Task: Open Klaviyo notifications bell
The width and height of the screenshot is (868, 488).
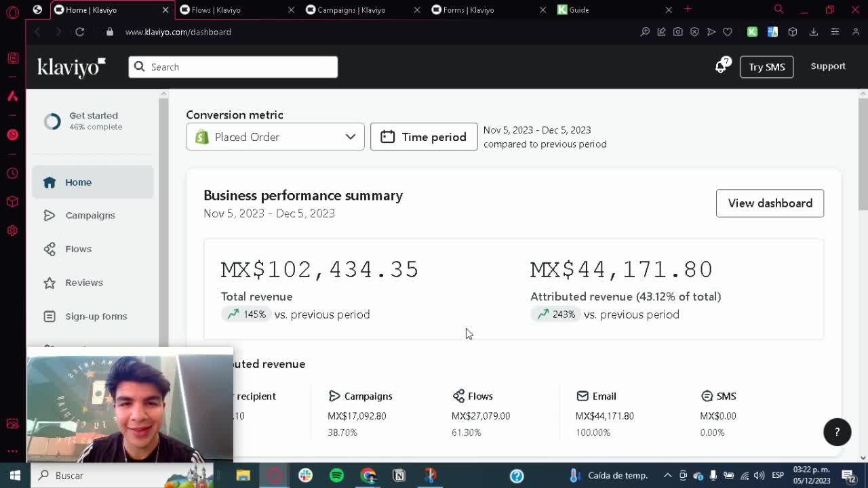Action: pyautogui.click(x=721, y=66)
